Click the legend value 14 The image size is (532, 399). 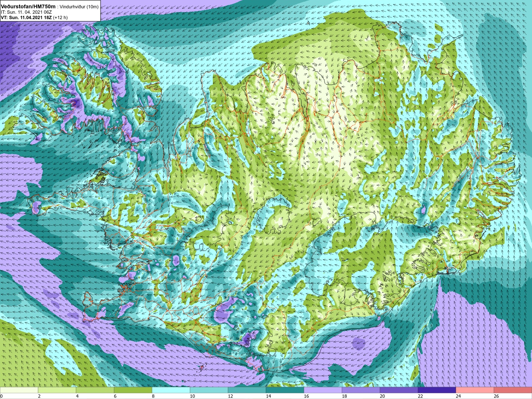[x=268, y=396]
